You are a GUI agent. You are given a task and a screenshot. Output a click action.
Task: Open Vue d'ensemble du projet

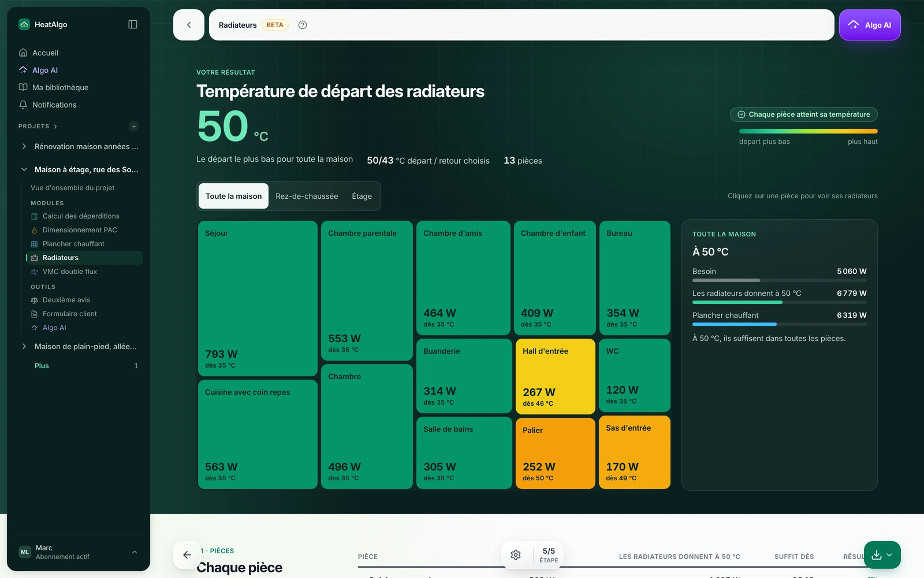pos(73,188)
